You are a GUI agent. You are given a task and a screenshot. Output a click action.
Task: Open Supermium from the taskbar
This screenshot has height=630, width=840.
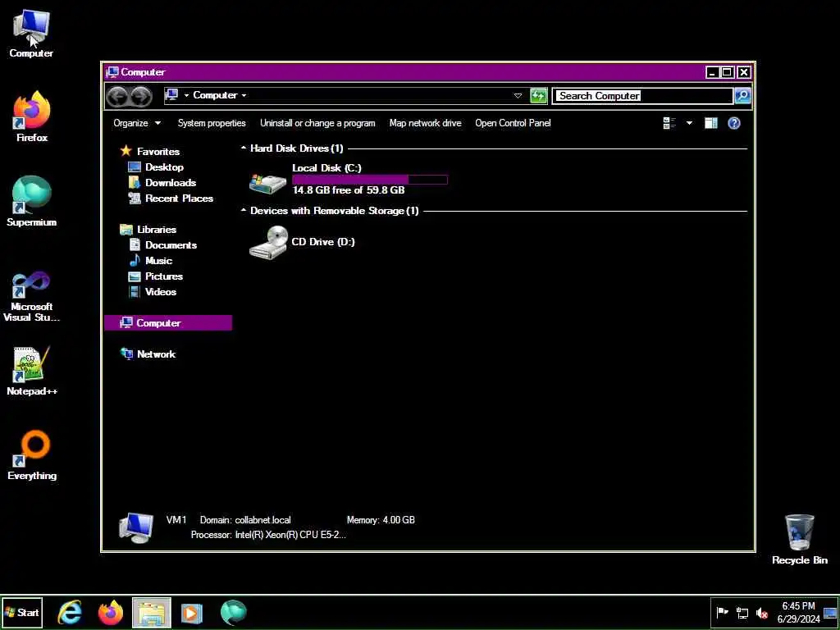point(233,612)
